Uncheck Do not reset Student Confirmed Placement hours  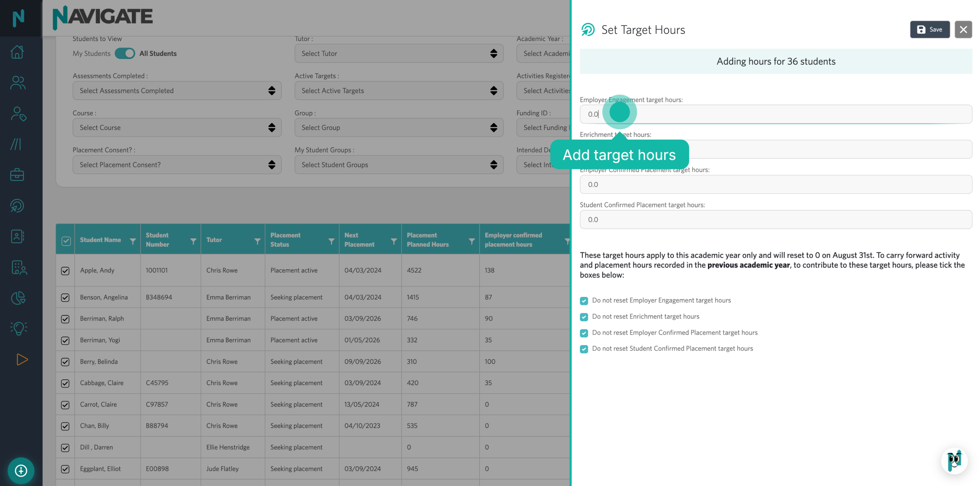click(584, 349)
